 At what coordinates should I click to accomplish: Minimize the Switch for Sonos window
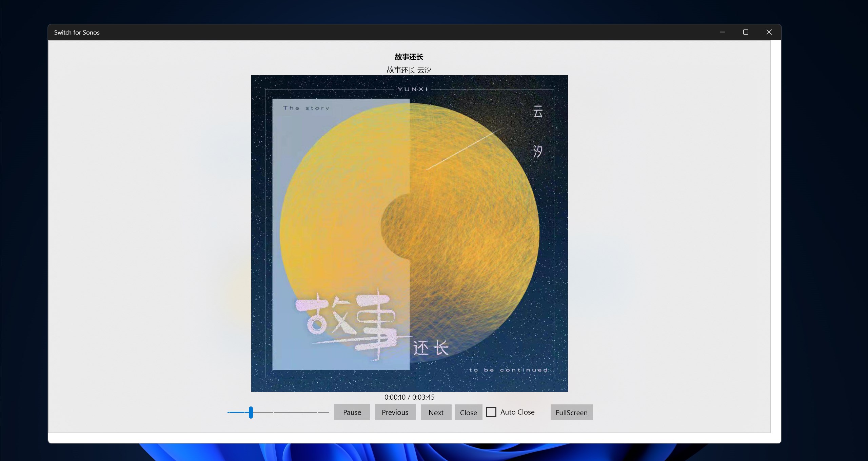[x=722, y=32]
